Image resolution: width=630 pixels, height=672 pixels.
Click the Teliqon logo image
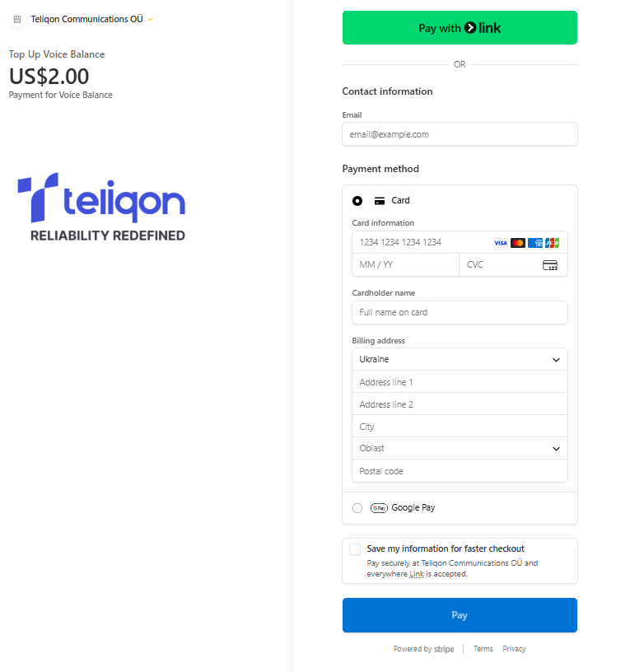click(x=101, y=207)
